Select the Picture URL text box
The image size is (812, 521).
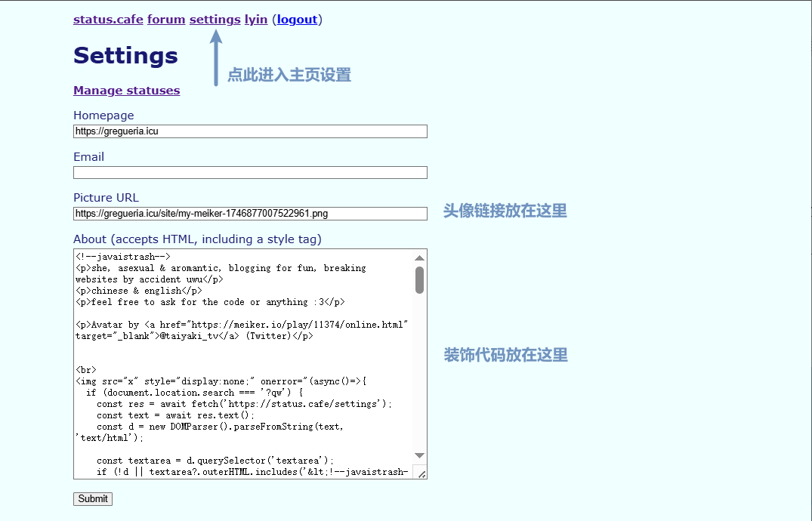click(250, 214)
